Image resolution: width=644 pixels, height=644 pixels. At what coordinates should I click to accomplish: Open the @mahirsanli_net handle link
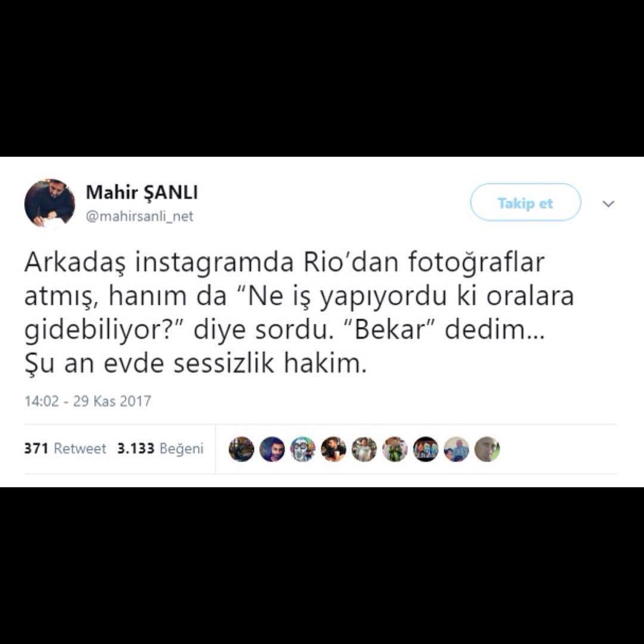pyautogui.click(x=139, y=216)
